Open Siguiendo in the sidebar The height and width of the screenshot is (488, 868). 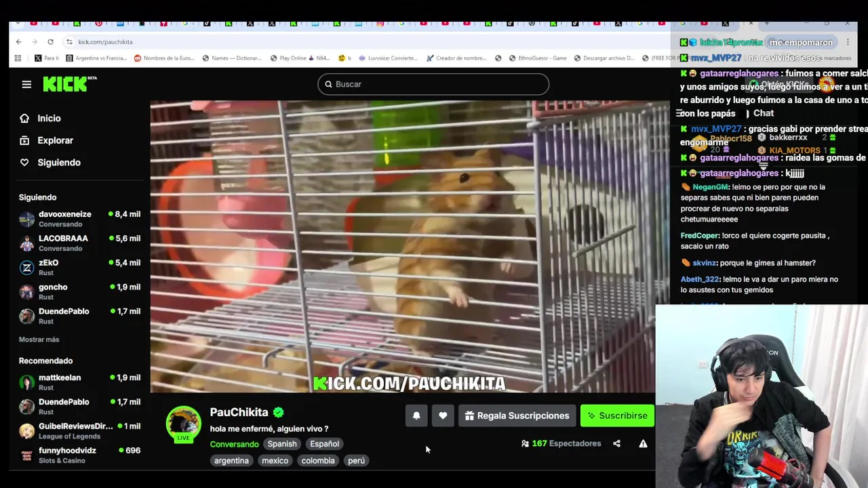click(x=59, y=162)
